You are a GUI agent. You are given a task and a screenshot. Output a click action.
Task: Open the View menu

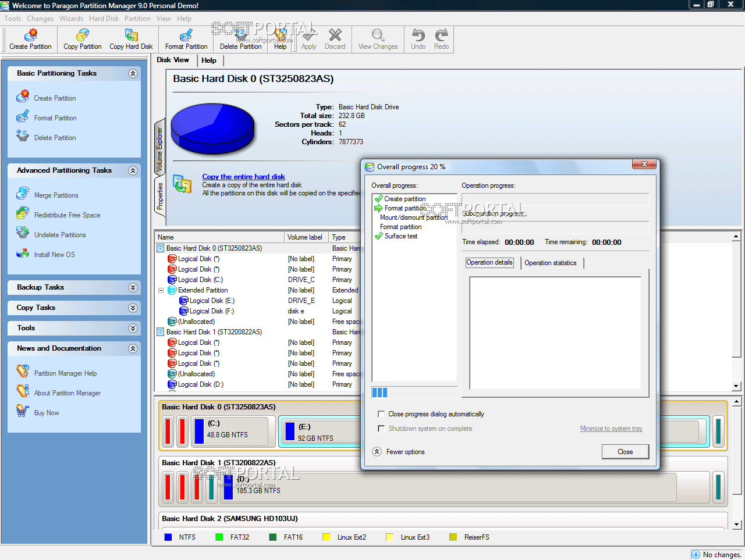(x=164, y=19)
